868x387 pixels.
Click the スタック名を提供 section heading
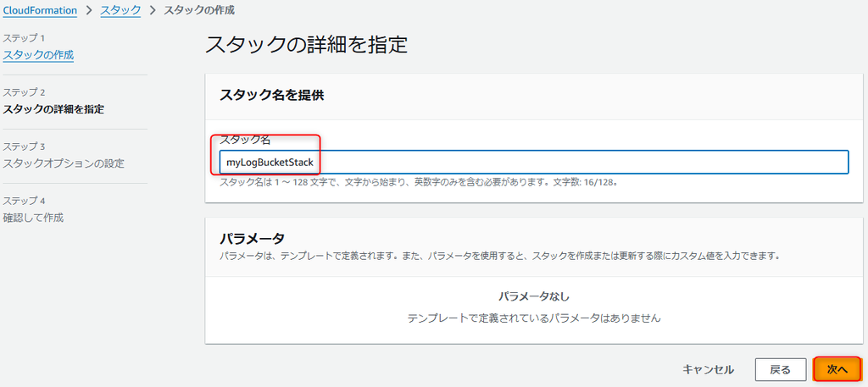272,95
